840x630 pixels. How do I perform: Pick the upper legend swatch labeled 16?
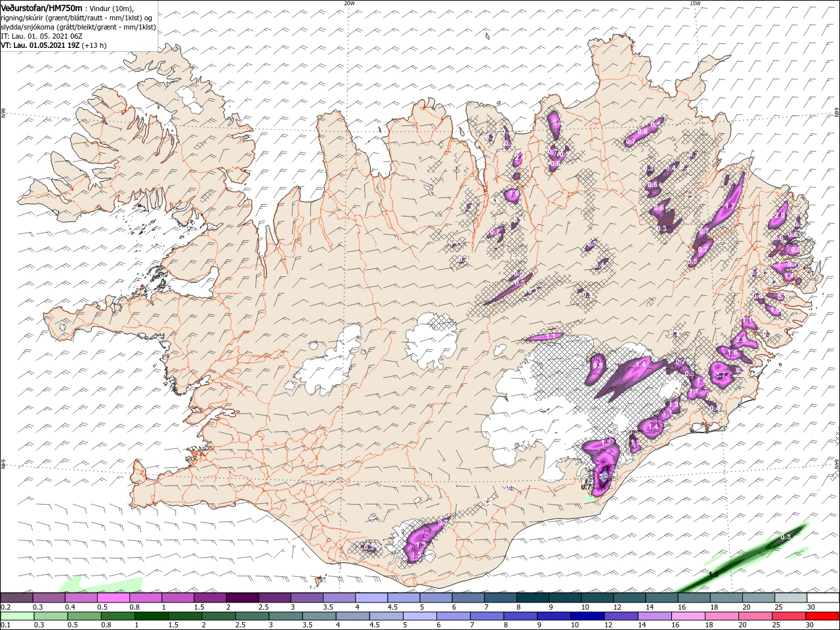(694, 598)
